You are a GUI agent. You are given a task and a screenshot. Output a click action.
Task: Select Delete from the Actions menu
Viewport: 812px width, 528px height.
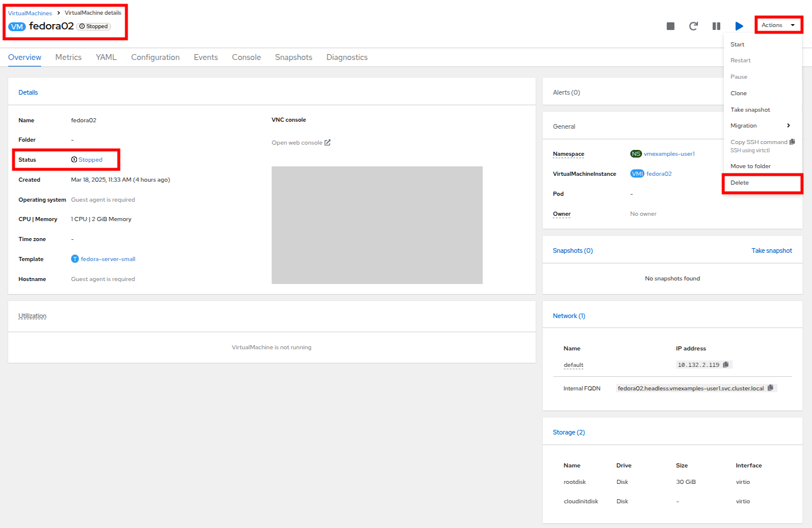[740, 183]
